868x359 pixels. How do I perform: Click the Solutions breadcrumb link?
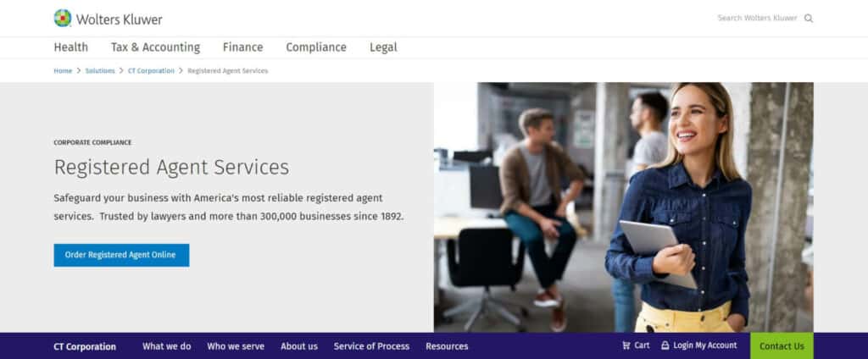100,71
